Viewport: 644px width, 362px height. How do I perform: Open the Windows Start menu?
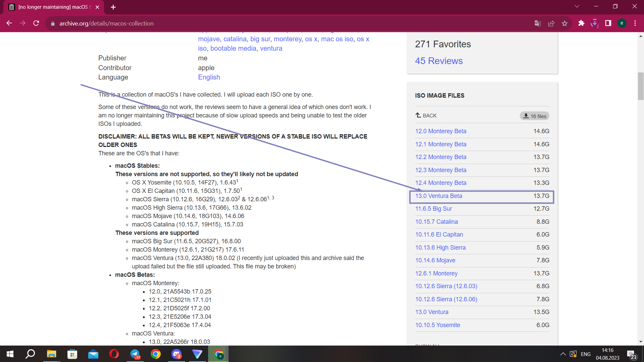point(10,354)
